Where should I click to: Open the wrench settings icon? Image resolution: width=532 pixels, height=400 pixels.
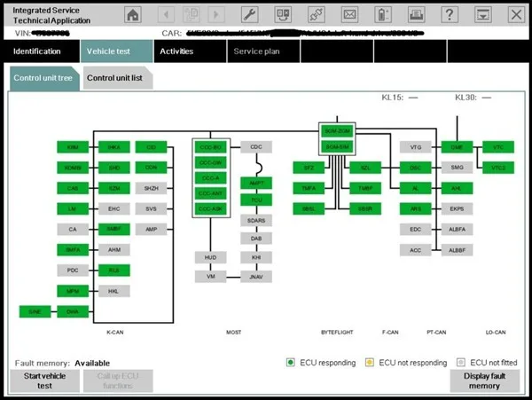tap(249, 15)
